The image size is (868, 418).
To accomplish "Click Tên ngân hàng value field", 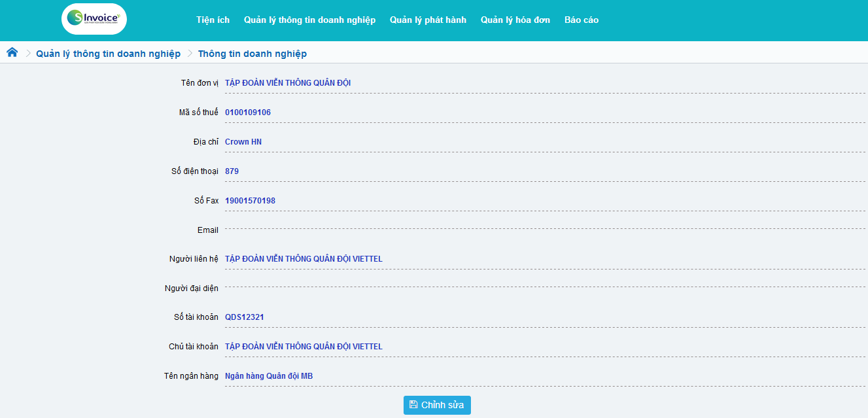I will [269, 376].
